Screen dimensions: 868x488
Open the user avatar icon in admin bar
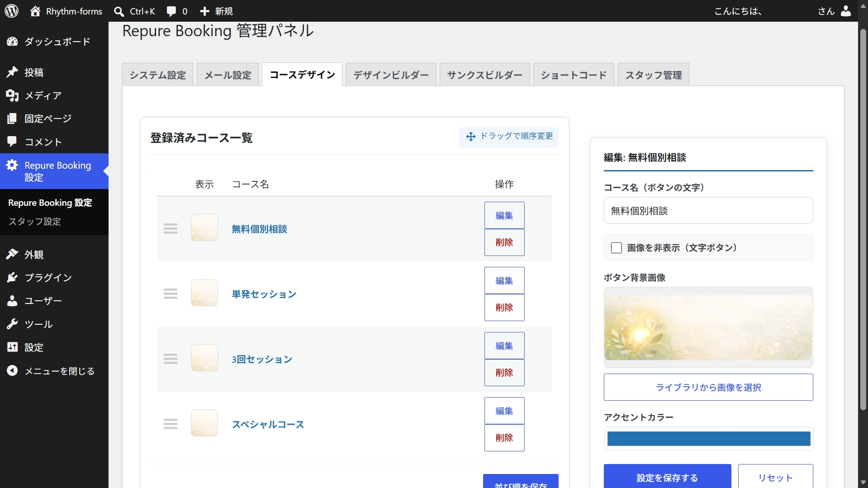(x=846, y=11)
